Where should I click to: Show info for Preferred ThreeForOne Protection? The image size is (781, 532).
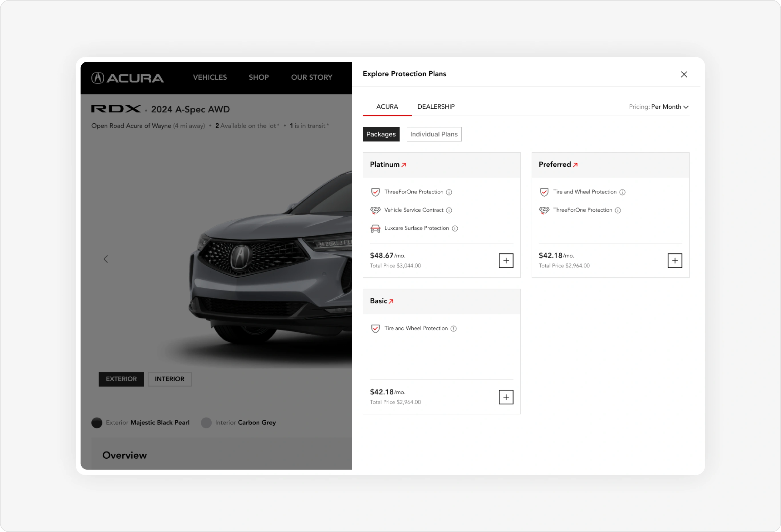click(618, 210)
